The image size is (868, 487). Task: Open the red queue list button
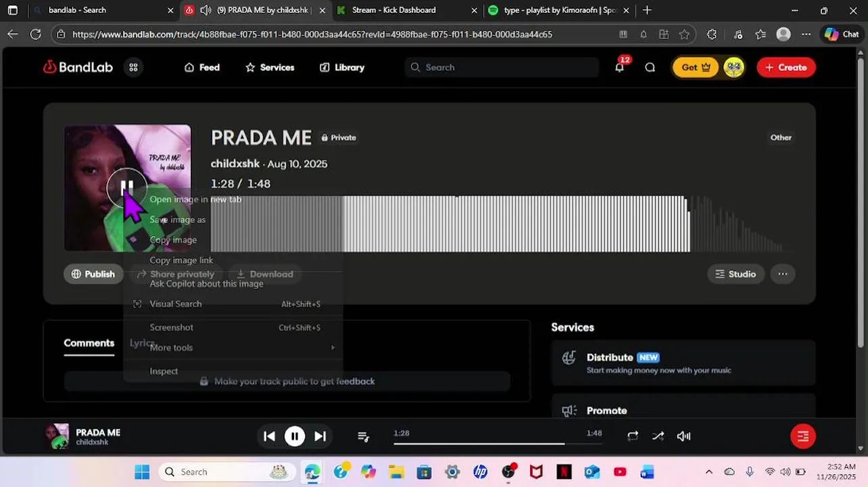coord(803,436)
